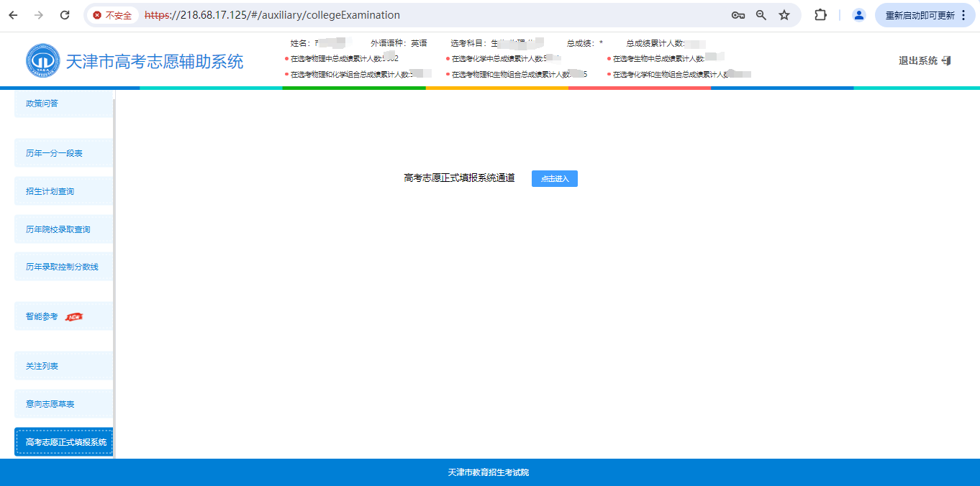Screen dimensions: 980x486
Task: Click the 外语语种：英语 text
Action: (x=399, y=43)
